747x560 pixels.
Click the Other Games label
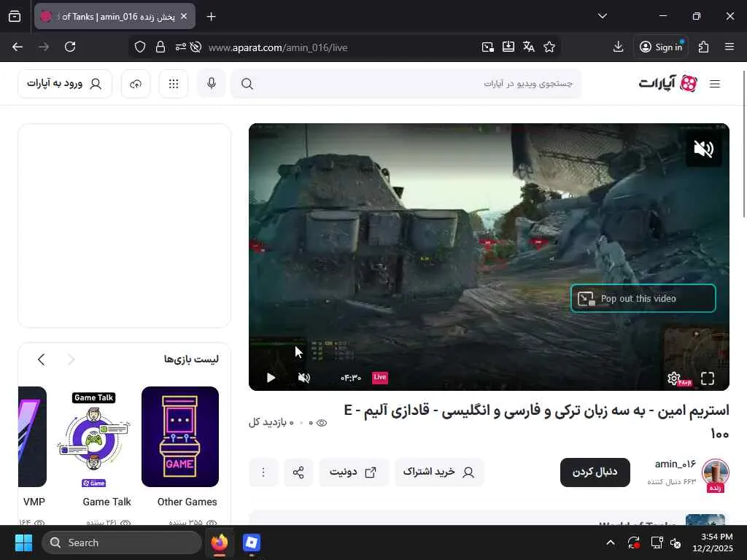(187, 502)
